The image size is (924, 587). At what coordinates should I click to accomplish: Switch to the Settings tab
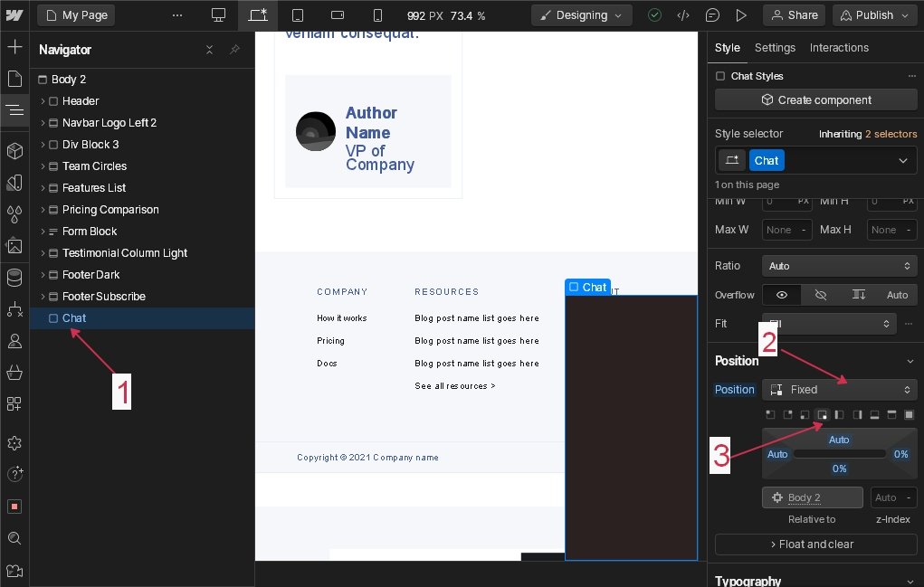pos(775,48)
